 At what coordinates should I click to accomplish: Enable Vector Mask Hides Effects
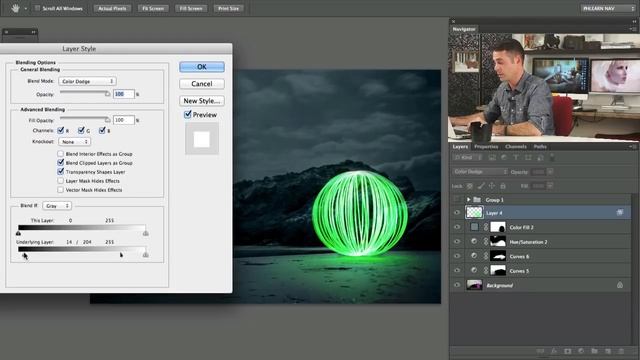click(x=60, y=189)
